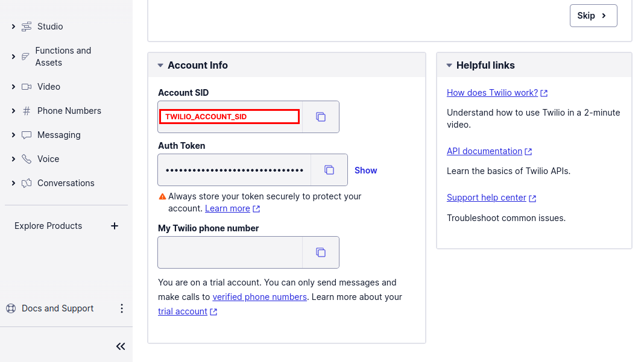Screen dimensions: 644x362
Task: Open the trial account link
Action: point(182,311)
